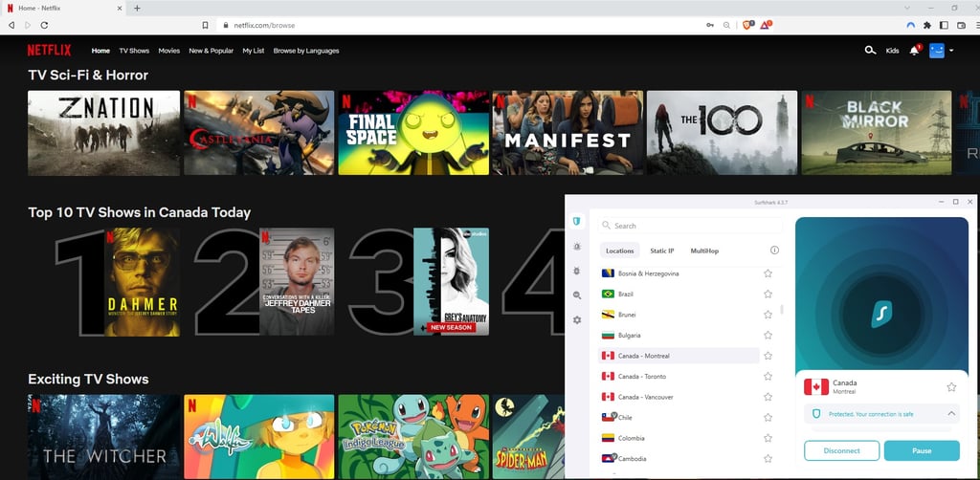Viewport: 980px width, 480px height.
Task: Collapse the Protected connection details chevron
Action: (951, 413)
